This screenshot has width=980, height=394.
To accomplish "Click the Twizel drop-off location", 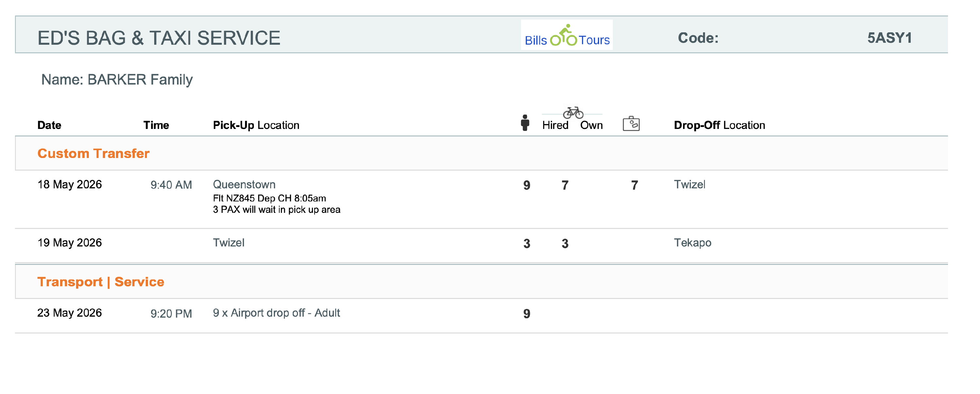I will click(x=689, y=184).
